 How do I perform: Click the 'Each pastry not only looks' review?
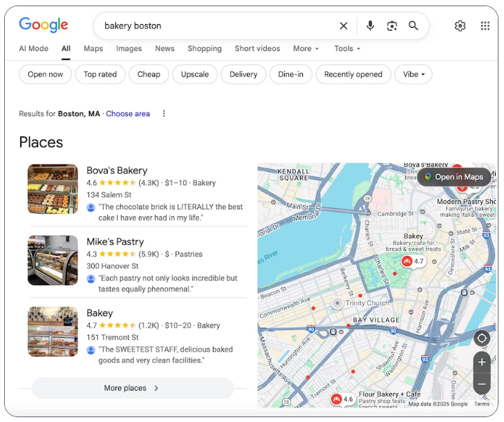(x=168, y=284)
